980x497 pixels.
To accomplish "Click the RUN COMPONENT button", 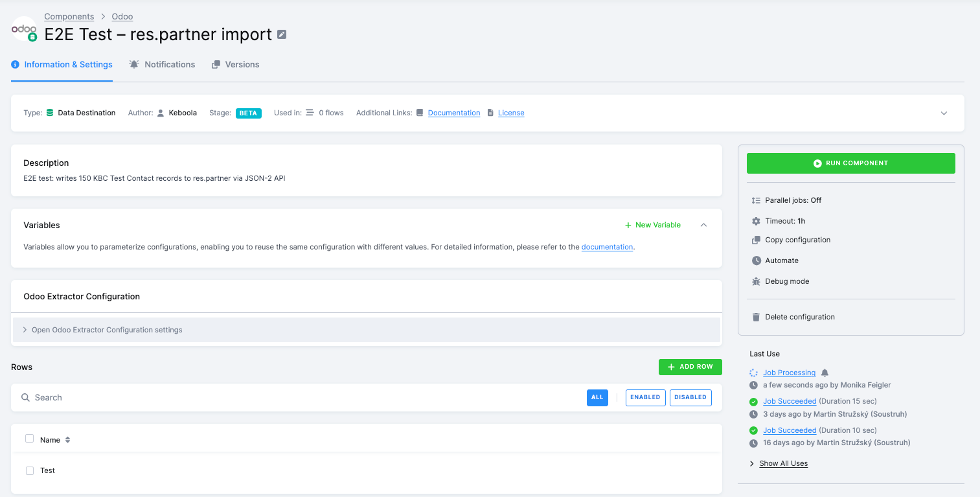I will coord(850,163).
